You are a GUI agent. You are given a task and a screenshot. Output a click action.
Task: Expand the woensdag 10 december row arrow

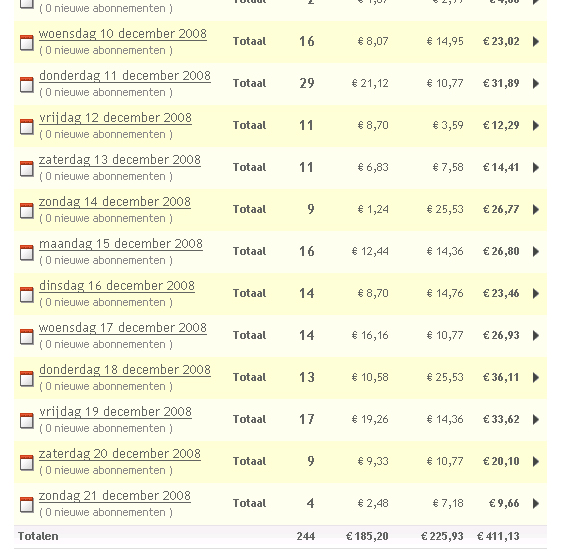pos(536,42)
